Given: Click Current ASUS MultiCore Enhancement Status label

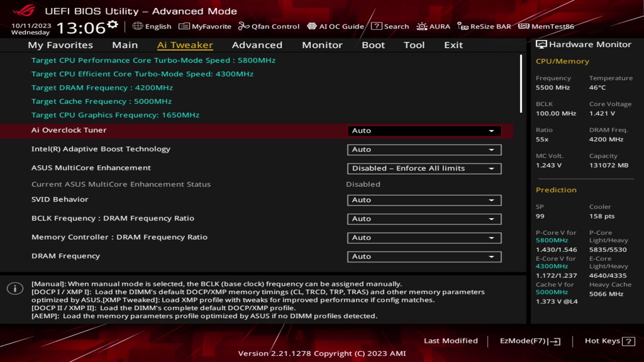Looking at the screenshot, I should [121, 184].
